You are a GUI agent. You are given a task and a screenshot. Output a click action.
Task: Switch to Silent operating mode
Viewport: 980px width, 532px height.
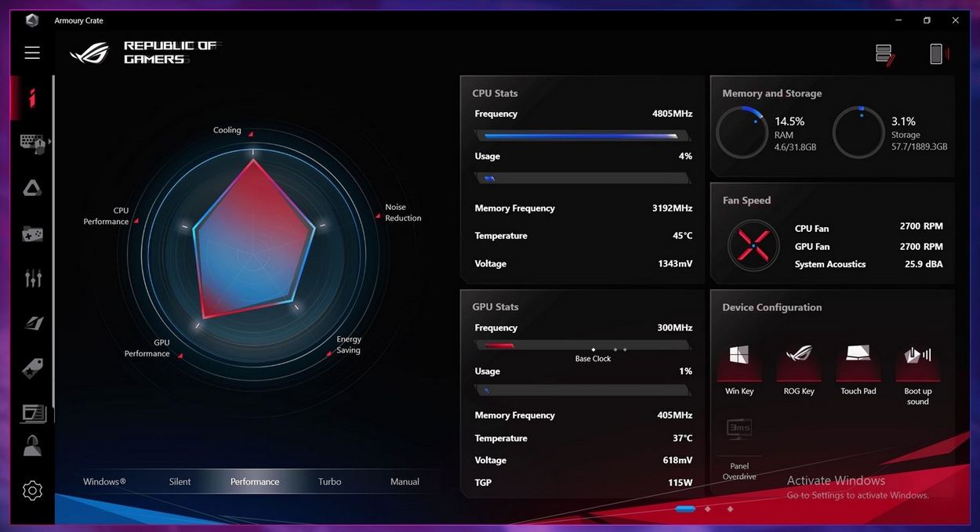click(x=180, y=482)
